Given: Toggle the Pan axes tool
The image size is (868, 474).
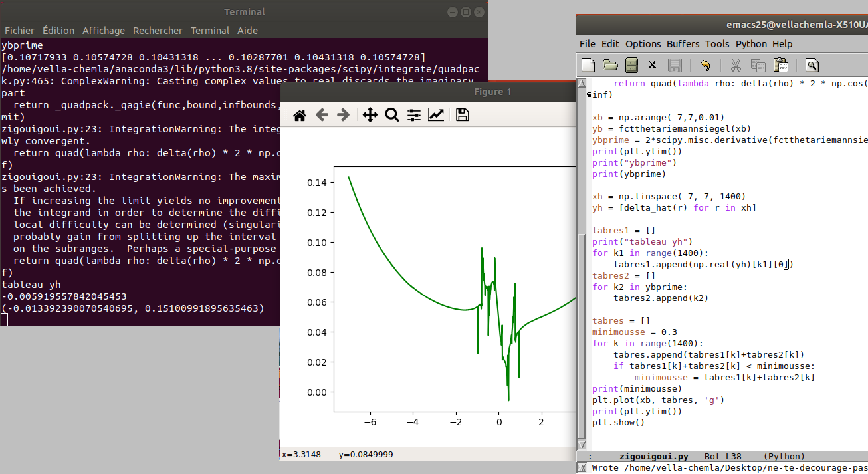Looking at the screenshot, I should (370, 115).
